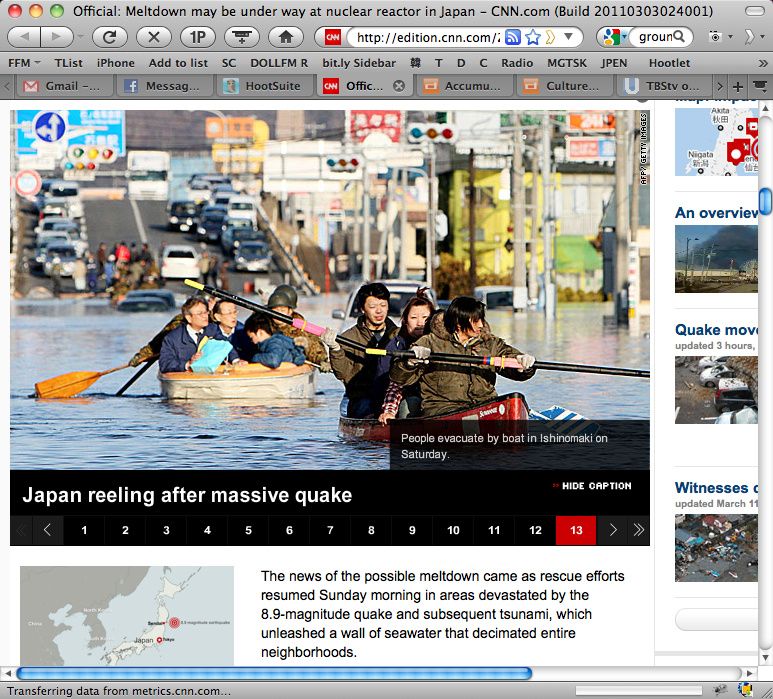Click the Japan earthquake map image
The image size is (773, 699).
click(127, 615)
